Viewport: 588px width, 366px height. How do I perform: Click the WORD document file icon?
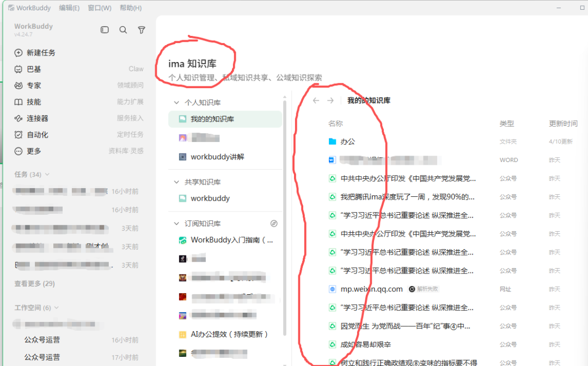(332, 160)
